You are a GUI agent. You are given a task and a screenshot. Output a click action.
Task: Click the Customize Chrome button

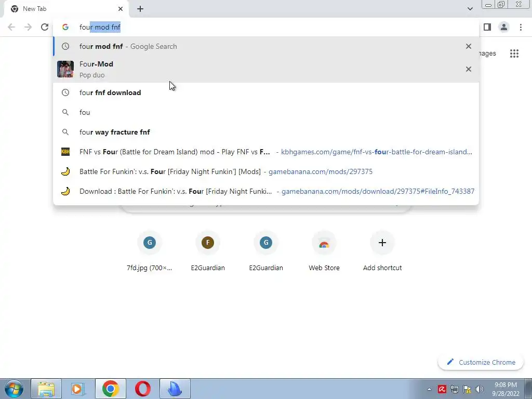click(481, 362)
